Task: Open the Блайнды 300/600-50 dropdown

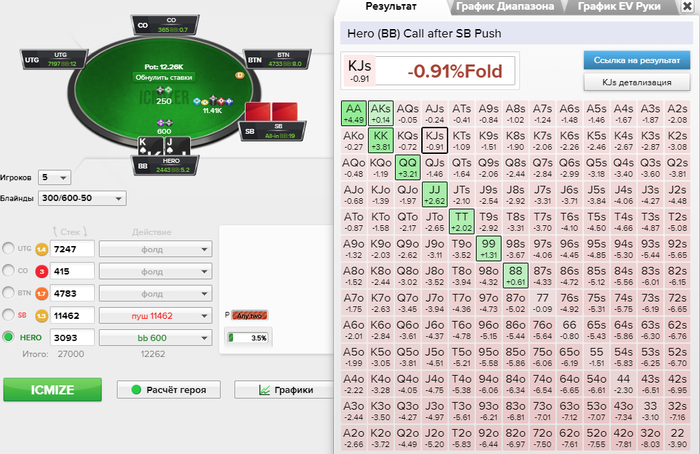Action: [x=82, y=198]
